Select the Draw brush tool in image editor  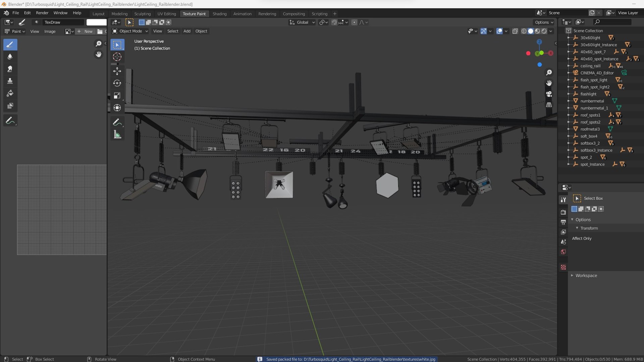[10, 44]
